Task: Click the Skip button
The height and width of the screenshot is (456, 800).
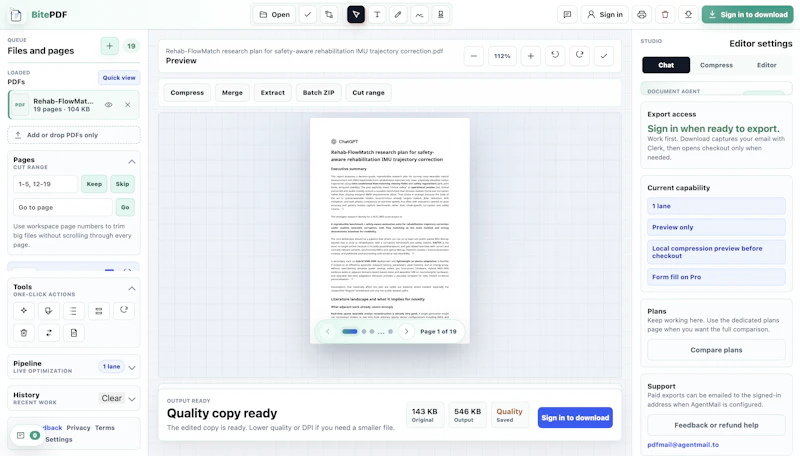Action: pos(122,184)
